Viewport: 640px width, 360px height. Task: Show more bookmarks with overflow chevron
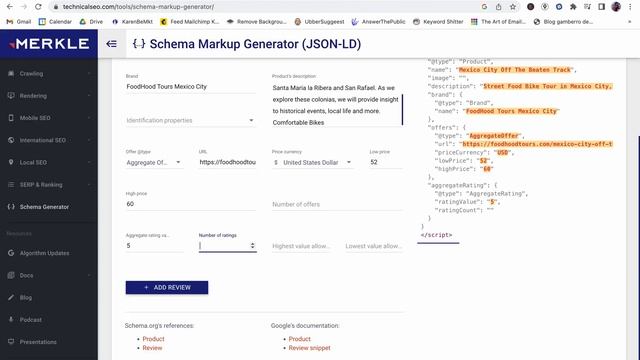pyautogui.click(x=629, y=22)
